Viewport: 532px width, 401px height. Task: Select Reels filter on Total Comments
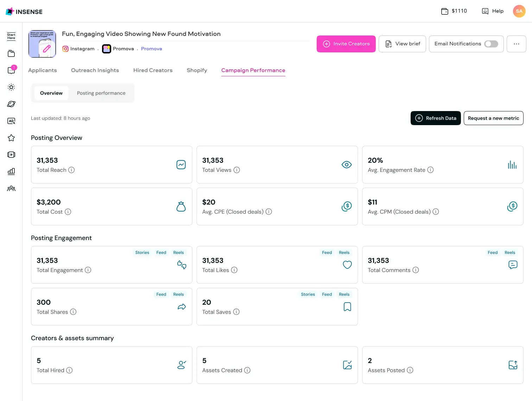click(x=510, y=253)
